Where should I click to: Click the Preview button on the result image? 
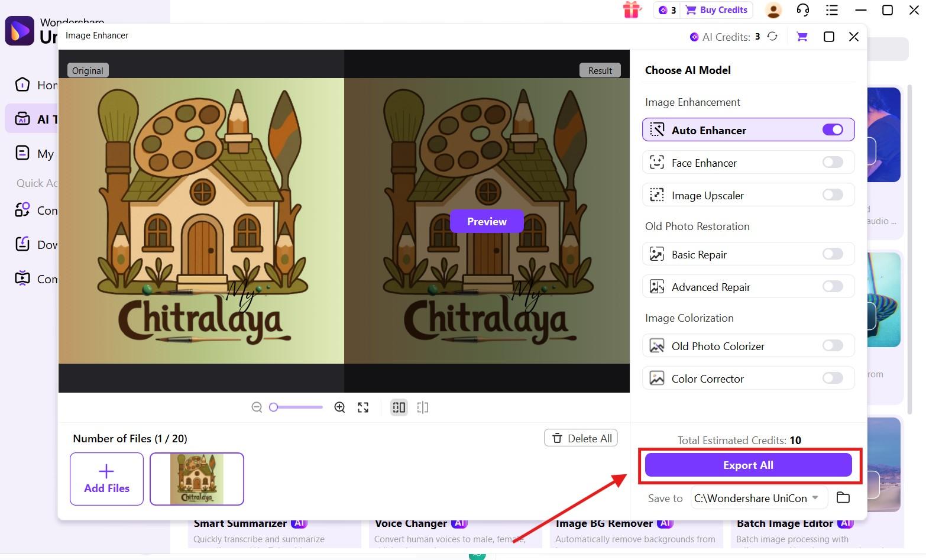pyautogui.click(x=487, y=221)
